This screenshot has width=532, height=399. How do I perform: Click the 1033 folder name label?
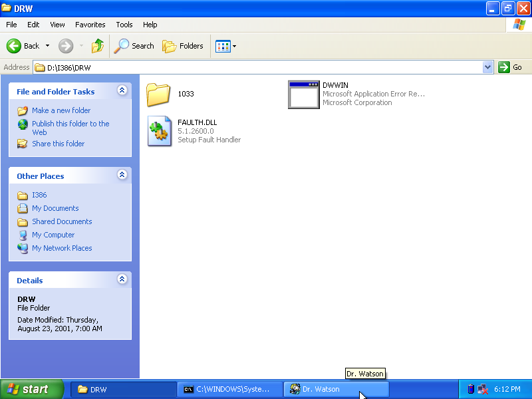(186, 94)
